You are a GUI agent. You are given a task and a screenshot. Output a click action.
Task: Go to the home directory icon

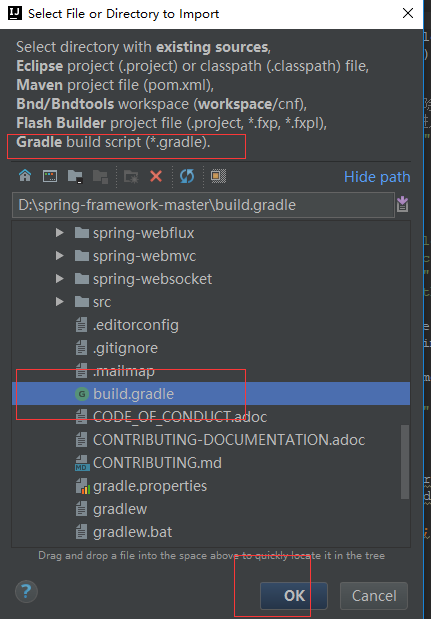tap(25, 176)
